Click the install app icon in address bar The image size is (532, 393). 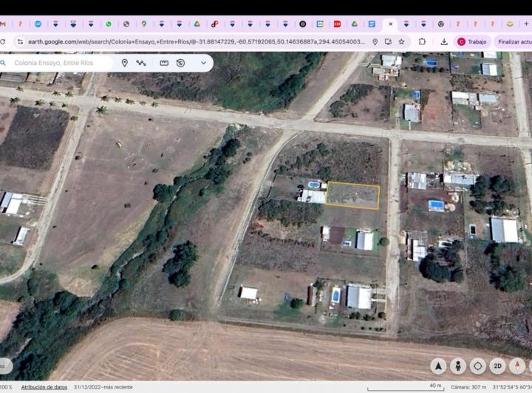388,41
